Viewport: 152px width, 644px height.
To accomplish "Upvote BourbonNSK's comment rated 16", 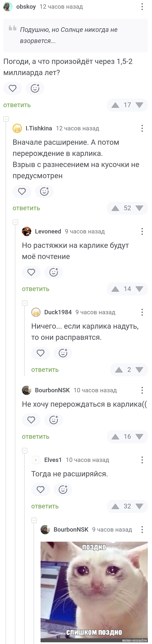I will coord(115,437).
